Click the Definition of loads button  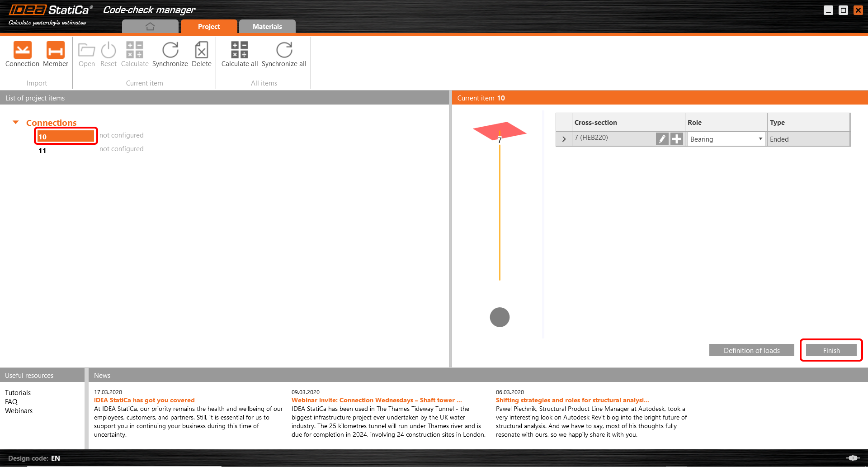pyautogui.click(x=751, y=350)
